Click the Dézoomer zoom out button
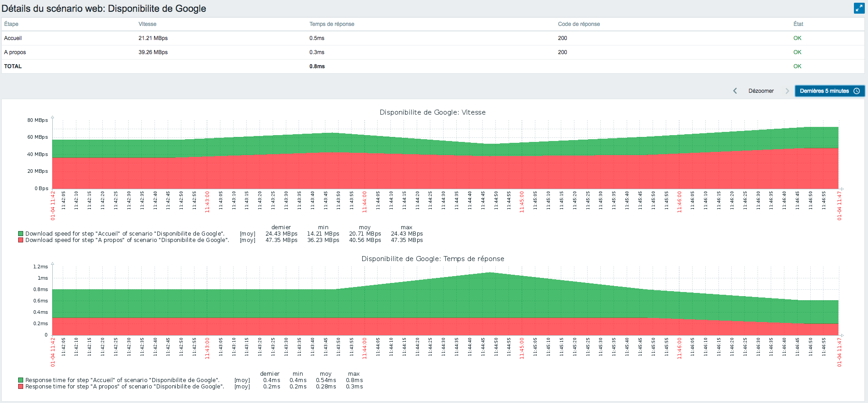Image resolution: width=868 pixels, height=403 pixels. click(x=761, y=91)
